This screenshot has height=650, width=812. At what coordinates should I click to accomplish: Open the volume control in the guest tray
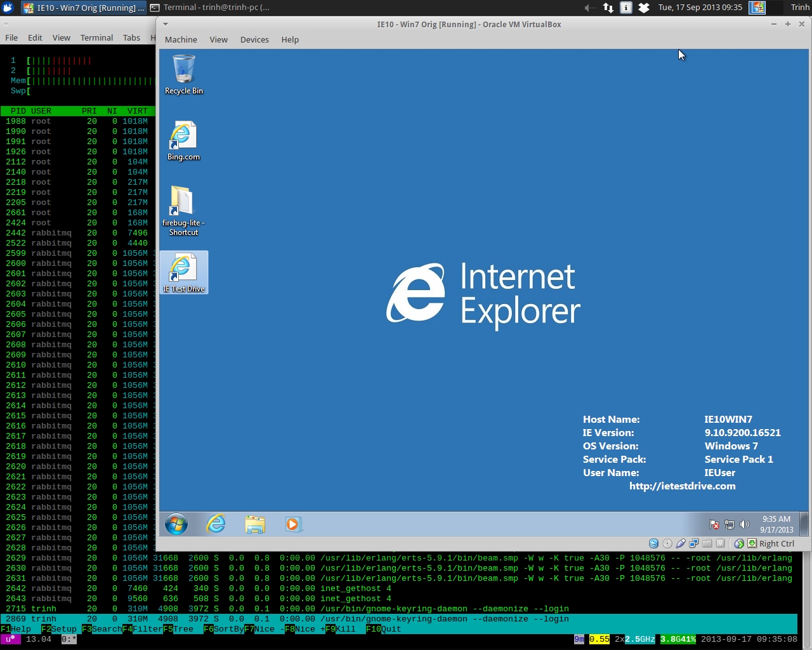click(x=743, y=525)
